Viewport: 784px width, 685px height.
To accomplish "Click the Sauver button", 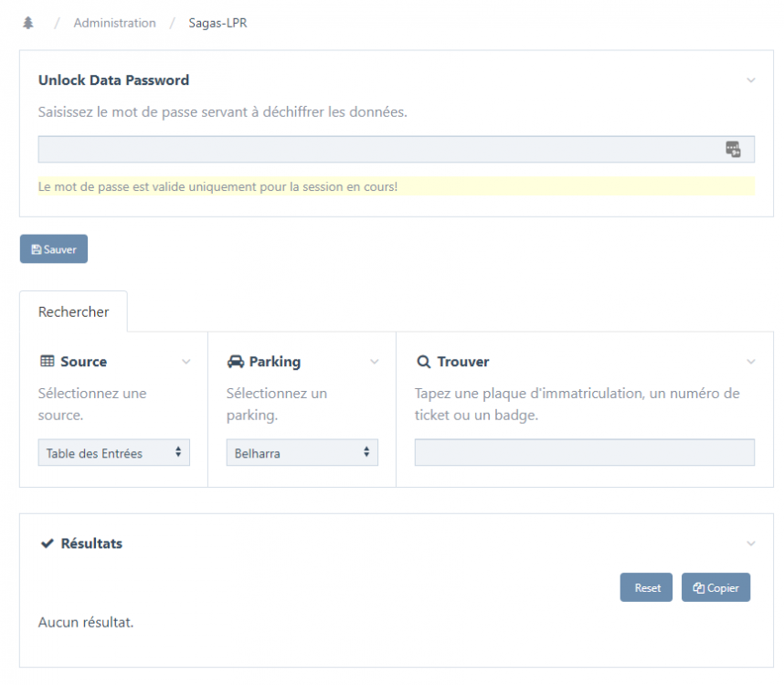I will tap(54, 248).
